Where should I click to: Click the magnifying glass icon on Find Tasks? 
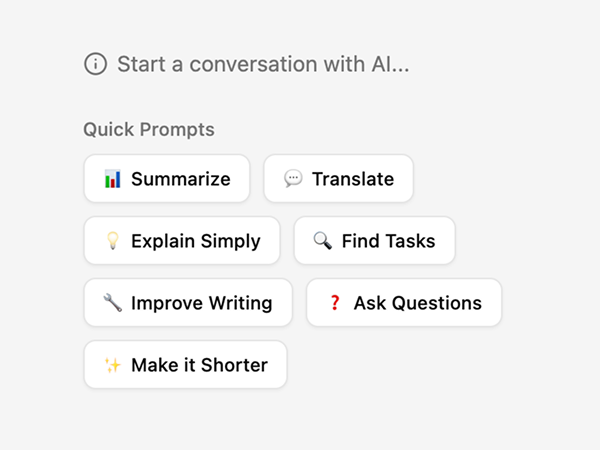pyautogui.click(x=322, y=241)
